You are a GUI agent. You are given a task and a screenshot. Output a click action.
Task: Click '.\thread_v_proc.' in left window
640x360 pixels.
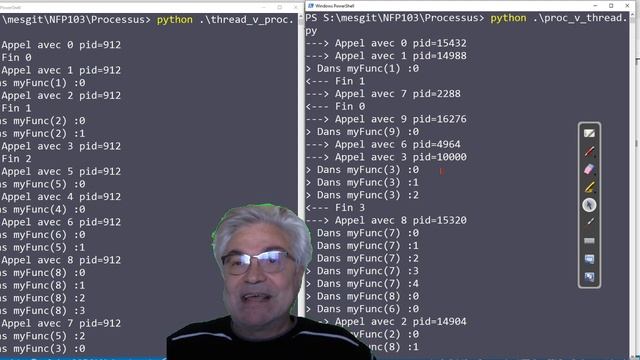(x=247, y=20)
